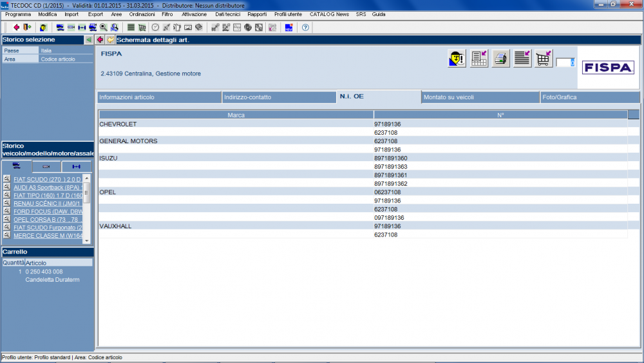Open the Montato su veicoli tab
The width and height of the screenshot is (644, 363).
449,97
